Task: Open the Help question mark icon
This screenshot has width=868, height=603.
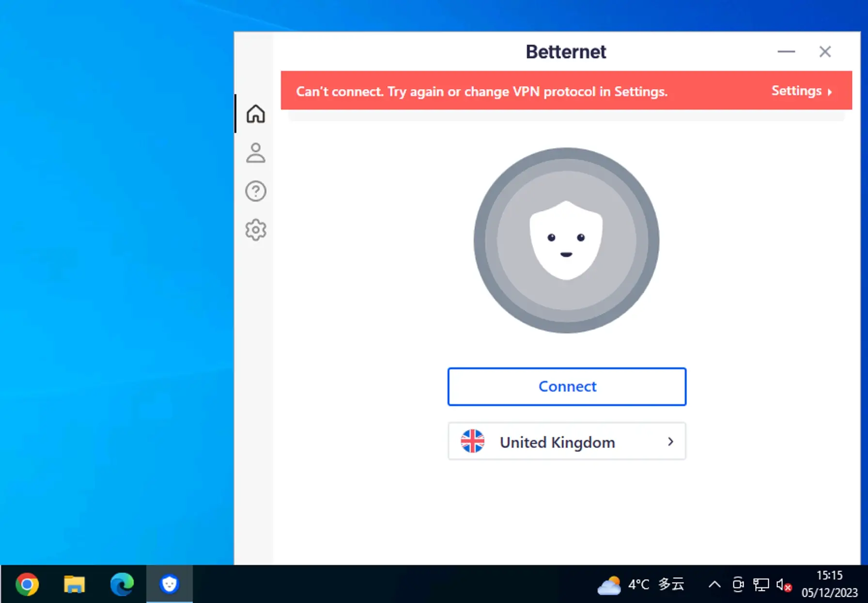Action: 255,191
